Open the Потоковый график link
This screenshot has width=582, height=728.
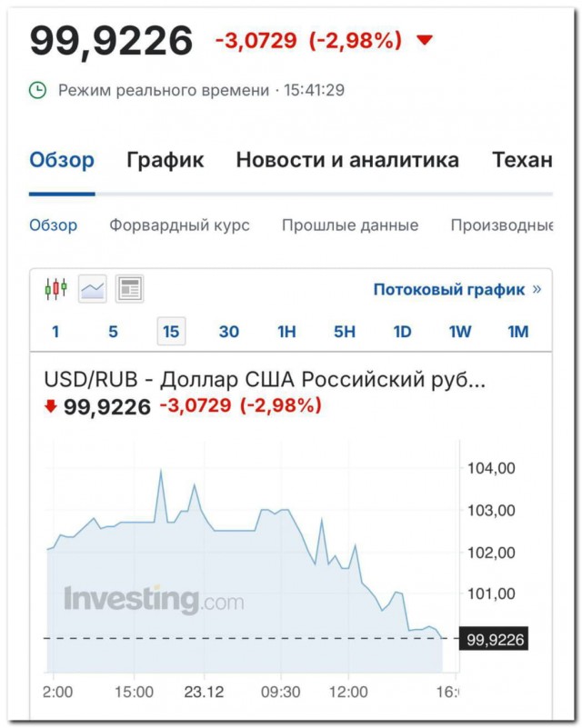[x=448, y=290]
